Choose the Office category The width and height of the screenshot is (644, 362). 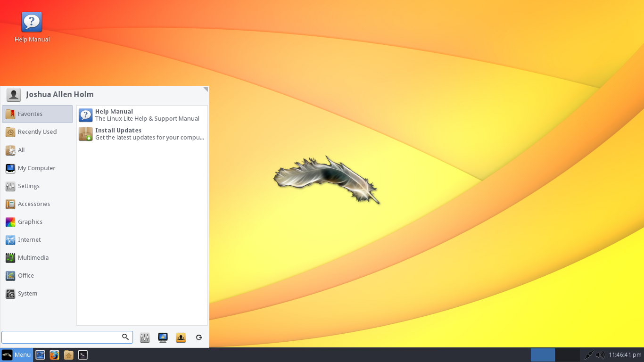click(38, 275)
